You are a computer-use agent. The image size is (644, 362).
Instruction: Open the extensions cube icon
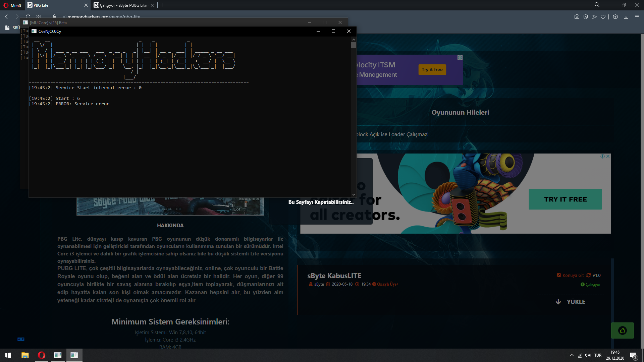(x=615, y=17)
